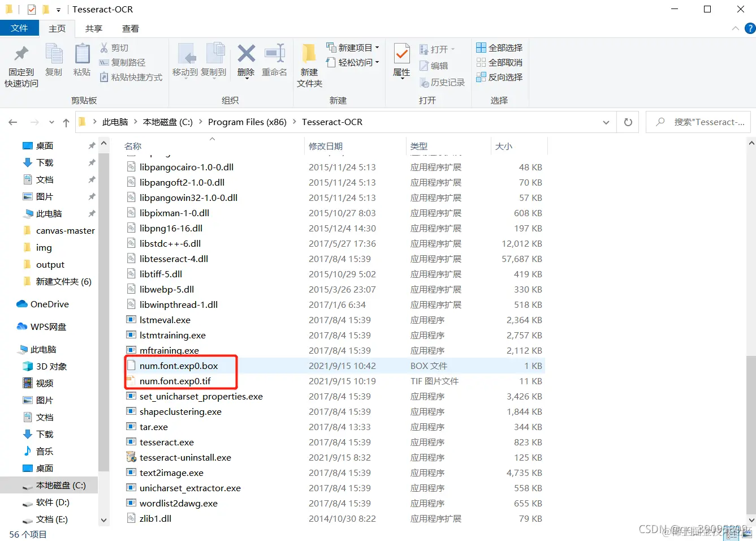Select the file zlib1.dll

tap(155, 519)
